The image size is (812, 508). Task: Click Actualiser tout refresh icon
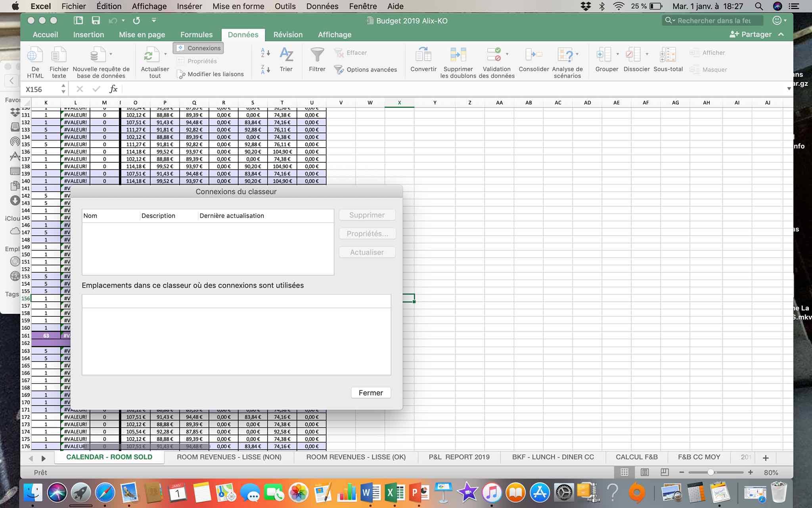point(149,55)
